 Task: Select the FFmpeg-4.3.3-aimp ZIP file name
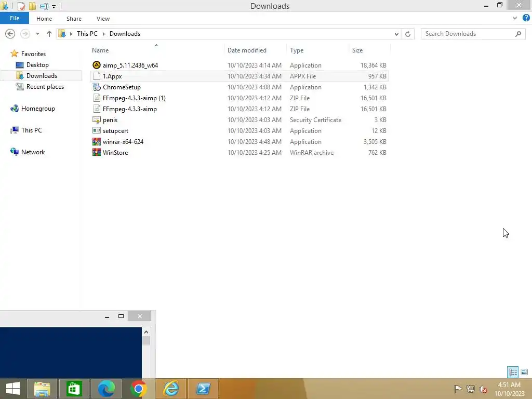pos(129,109)
